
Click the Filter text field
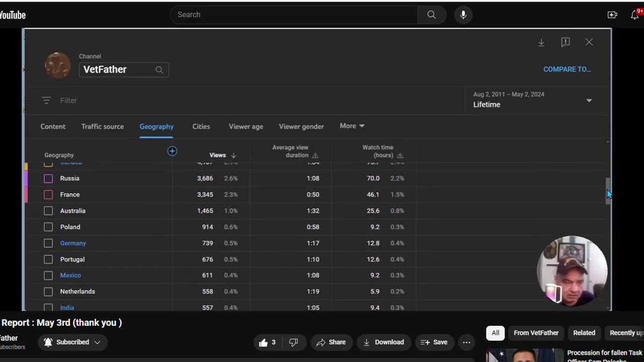(68, 101)
